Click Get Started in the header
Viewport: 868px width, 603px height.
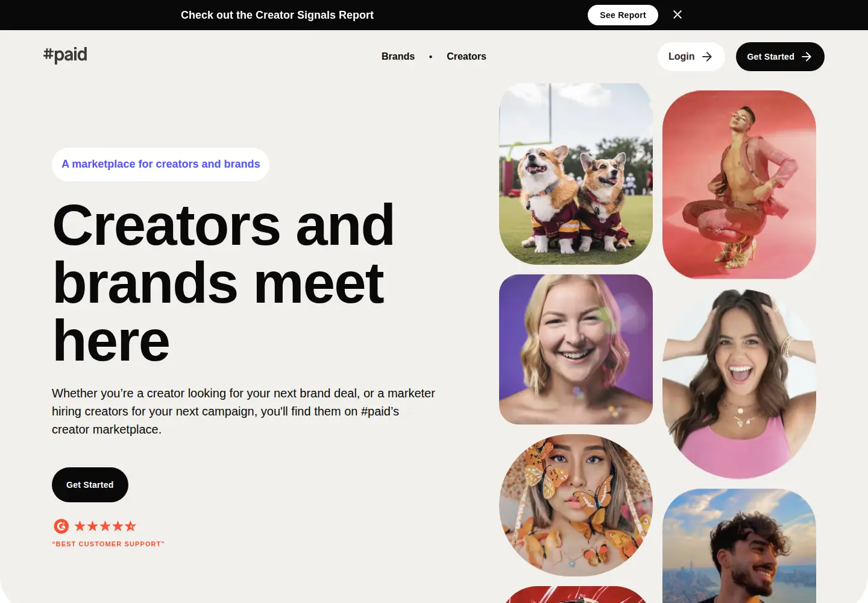pyautogui.click(x=780, y=57)
